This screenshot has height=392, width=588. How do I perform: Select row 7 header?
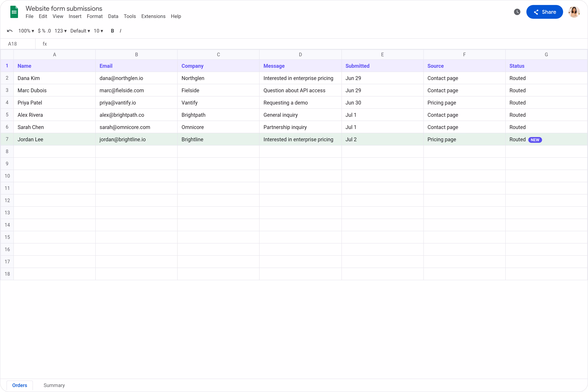(x=7, y=139)
